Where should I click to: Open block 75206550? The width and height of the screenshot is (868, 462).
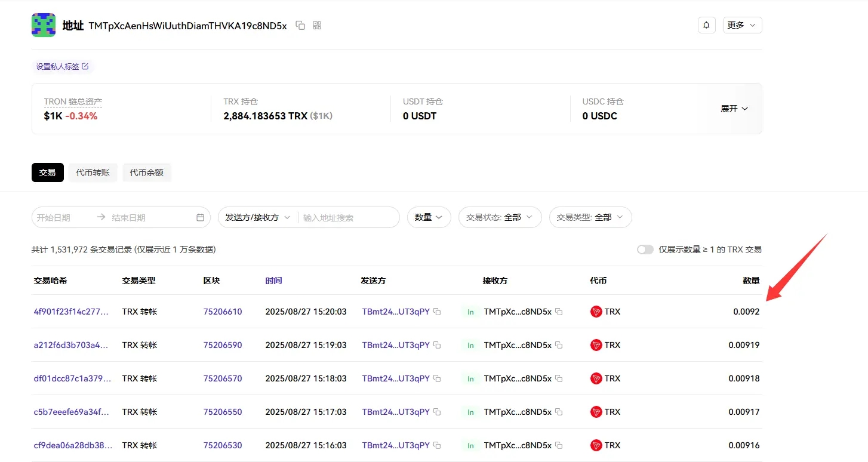pos(223,412)
